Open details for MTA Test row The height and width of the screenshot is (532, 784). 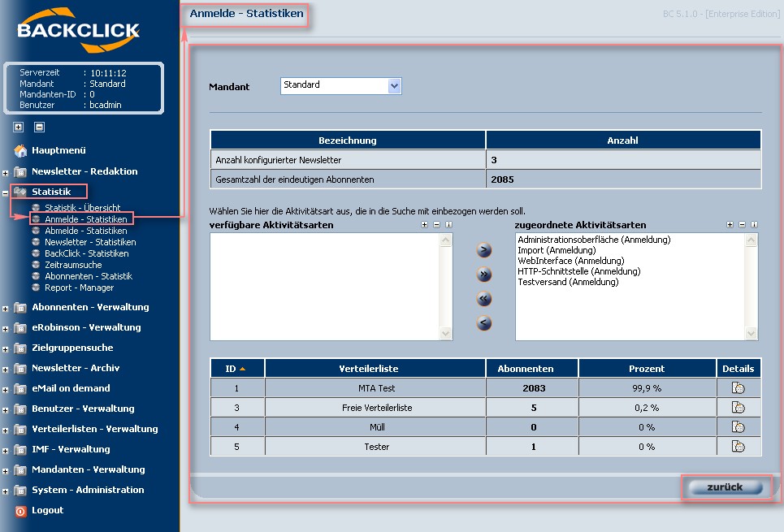pyautogui.click(x=738, y=388)
